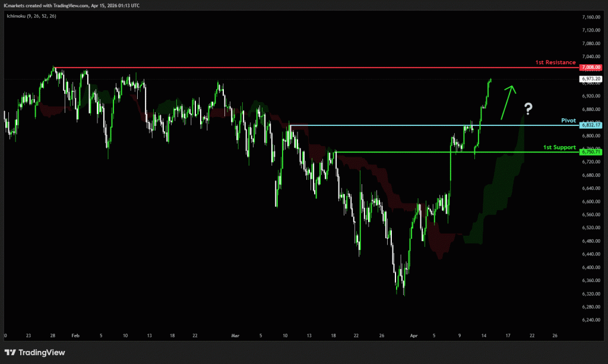Select the blue 6,832.17 pivot price tag

(591, 125)
